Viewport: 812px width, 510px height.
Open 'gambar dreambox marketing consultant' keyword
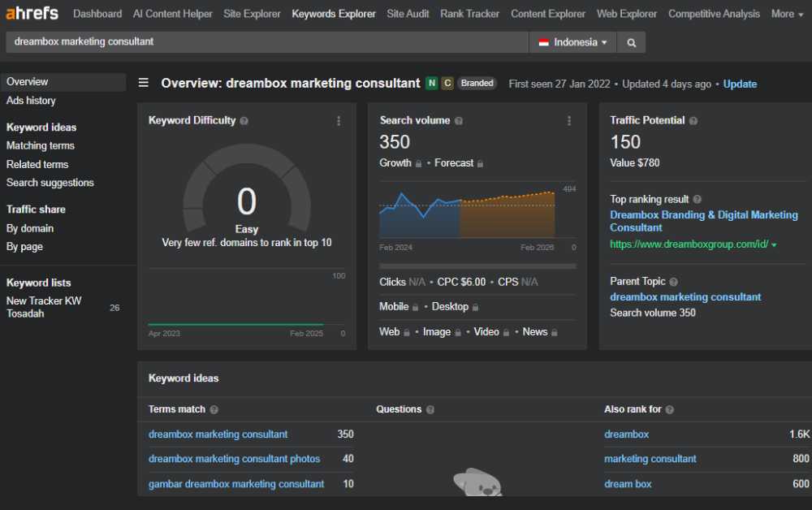point(236,484)
